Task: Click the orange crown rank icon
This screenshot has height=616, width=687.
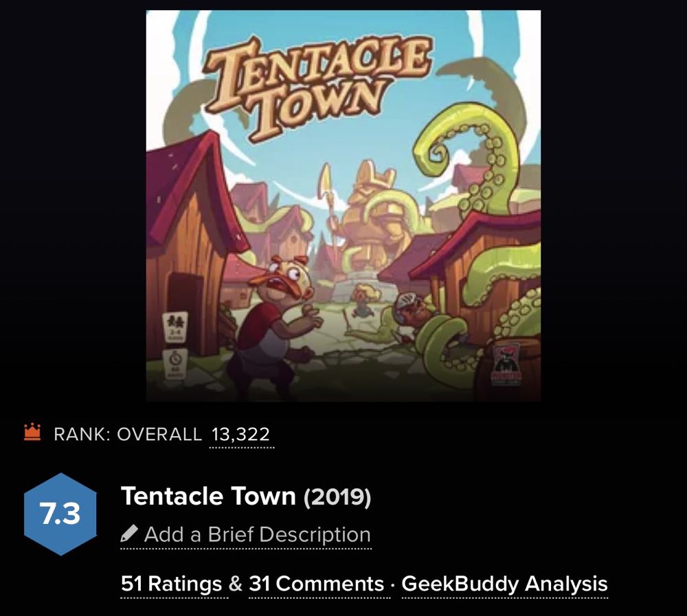Action: click(32, 433)
